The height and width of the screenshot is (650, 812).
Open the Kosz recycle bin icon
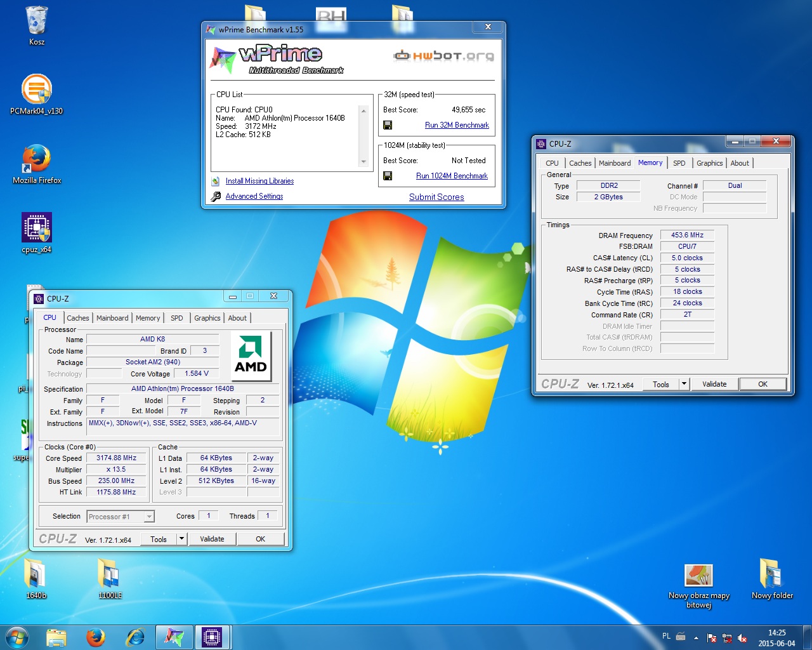[x=37, y=25]
